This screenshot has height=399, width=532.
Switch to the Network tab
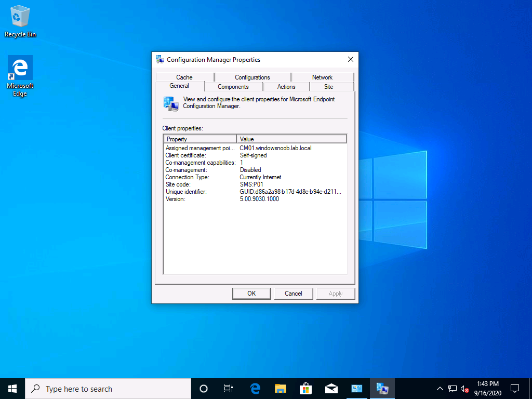(x=322, y=77)
